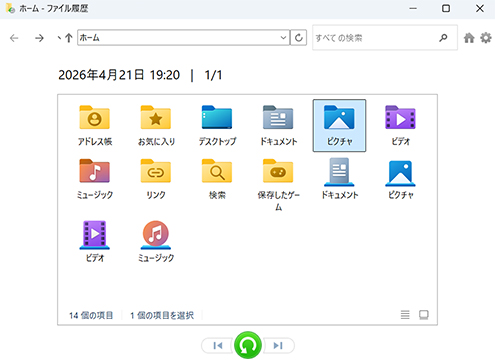Open the settings gear menu
The image size is (495, 363).
click(486, 38)
